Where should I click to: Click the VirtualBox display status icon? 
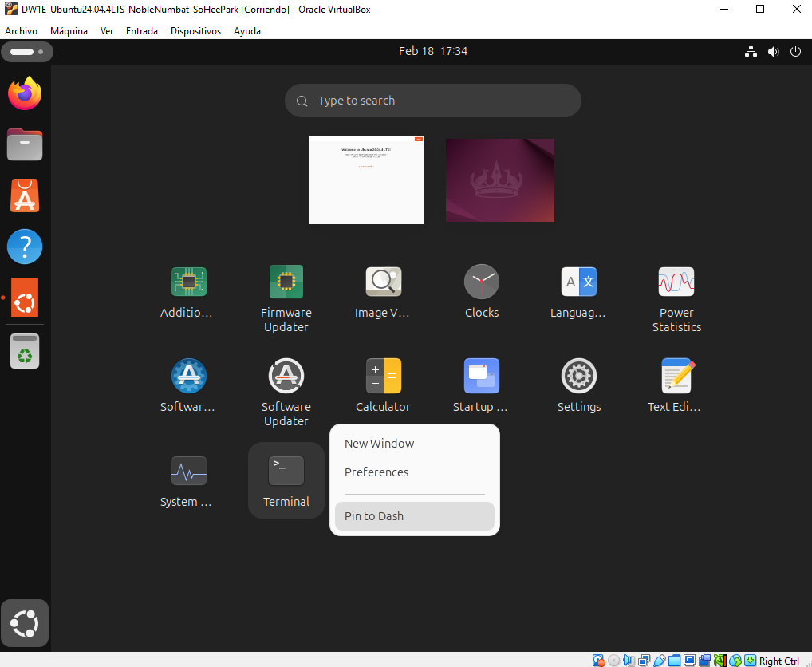(x=689, y=661)
